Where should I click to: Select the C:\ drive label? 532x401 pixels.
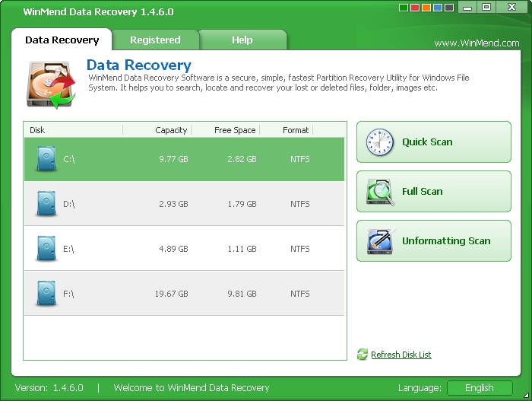(x=69, y=159)
